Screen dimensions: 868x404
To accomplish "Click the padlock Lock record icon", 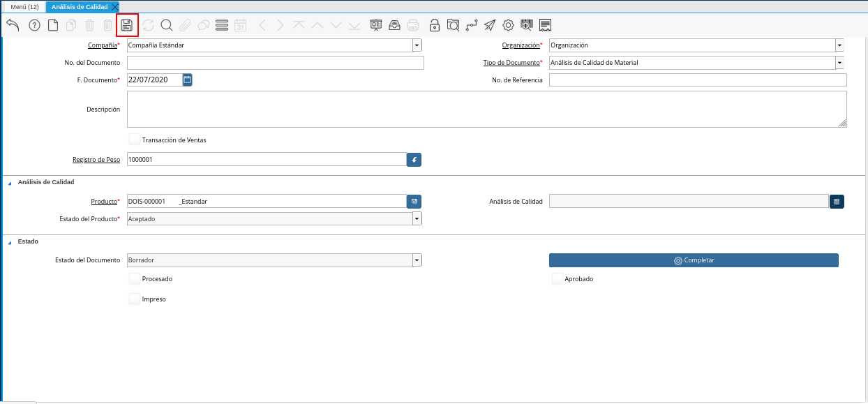I will point(435,25).
